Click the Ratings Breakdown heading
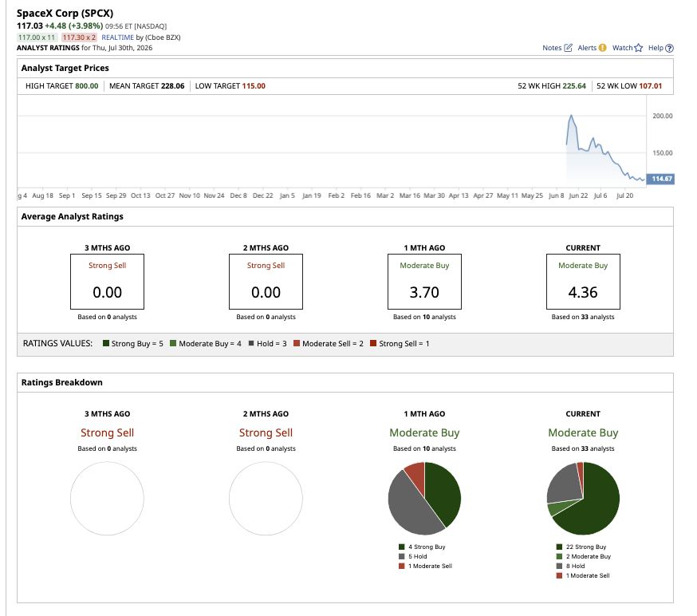Screen dimensions: 697x616 61,382
